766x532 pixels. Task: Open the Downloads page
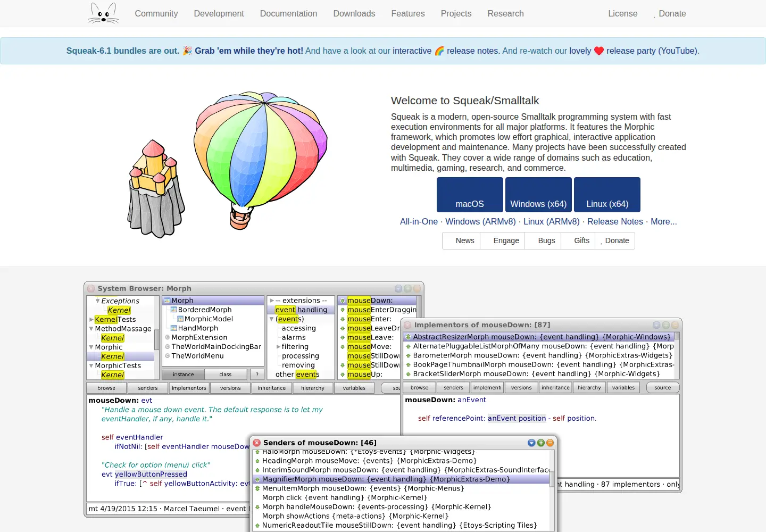tap(354, 14)
